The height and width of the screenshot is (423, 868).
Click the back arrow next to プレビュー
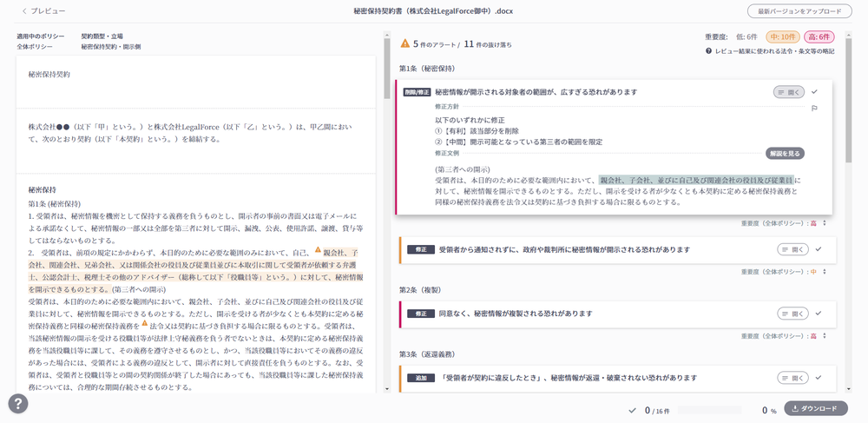click(23, 11)
